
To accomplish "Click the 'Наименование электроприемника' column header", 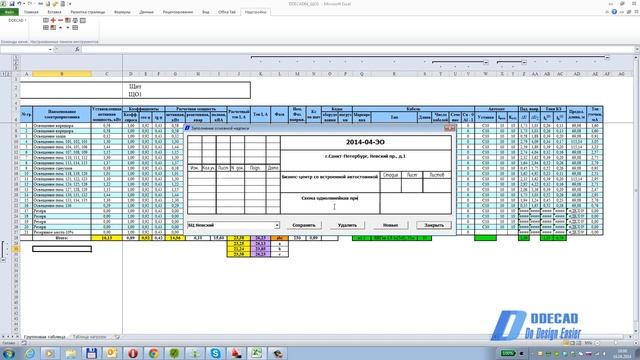I will tap(61, 114).
